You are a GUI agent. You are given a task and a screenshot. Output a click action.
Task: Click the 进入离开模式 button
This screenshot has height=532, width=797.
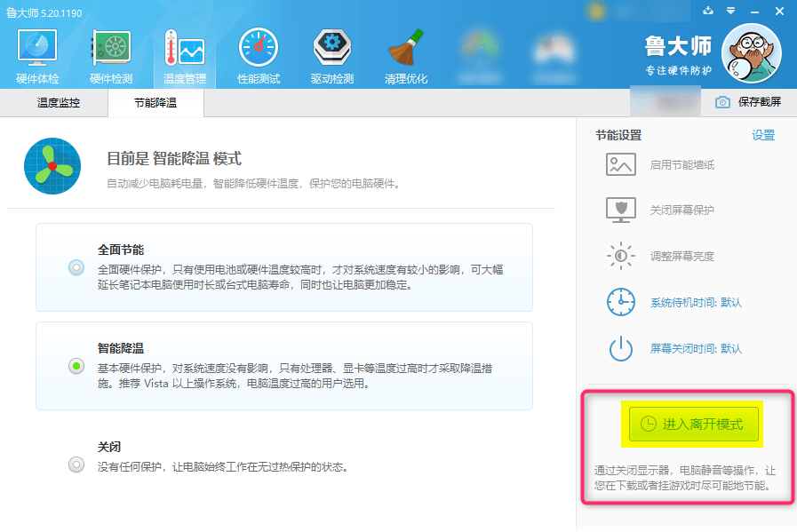click(x=693, y=424)
